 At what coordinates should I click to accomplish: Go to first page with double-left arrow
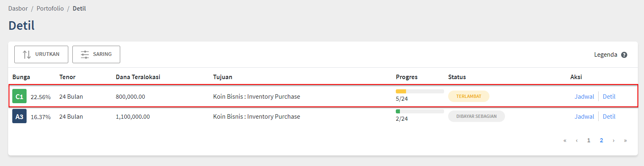click(565, 141)
